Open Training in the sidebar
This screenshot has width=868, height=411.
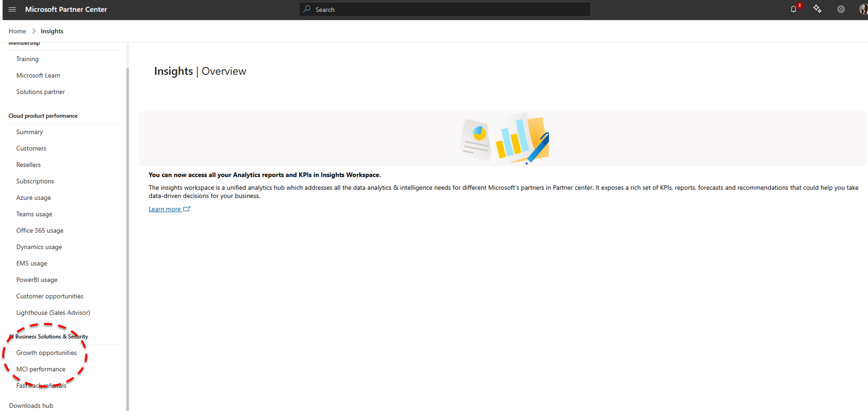27,59
